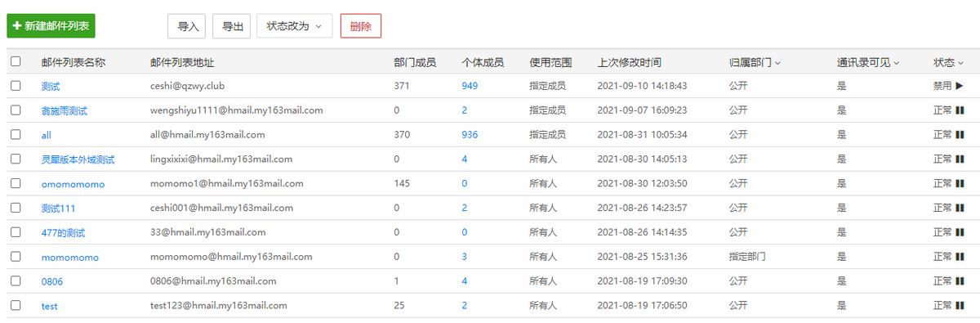This screenshot has width=980, height=323.
Task: Click 新建邮件列表 green button
Action: point(51,26)
